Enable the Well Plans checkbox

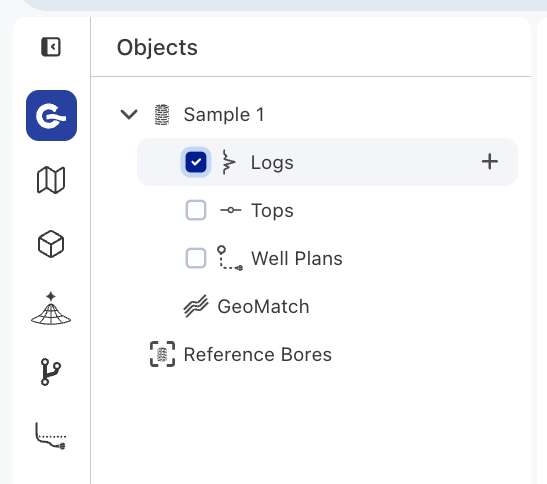click(x=196, y=258)
